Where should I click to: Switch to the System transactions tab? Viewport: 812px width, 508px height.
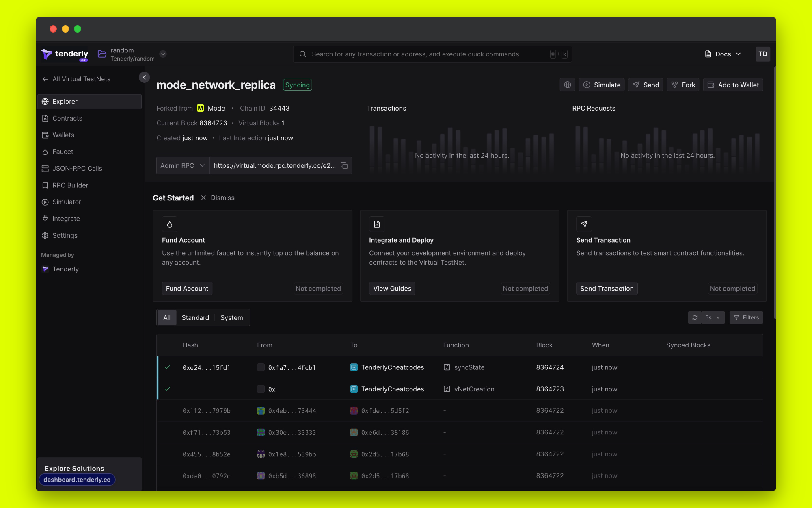point(231,317)
